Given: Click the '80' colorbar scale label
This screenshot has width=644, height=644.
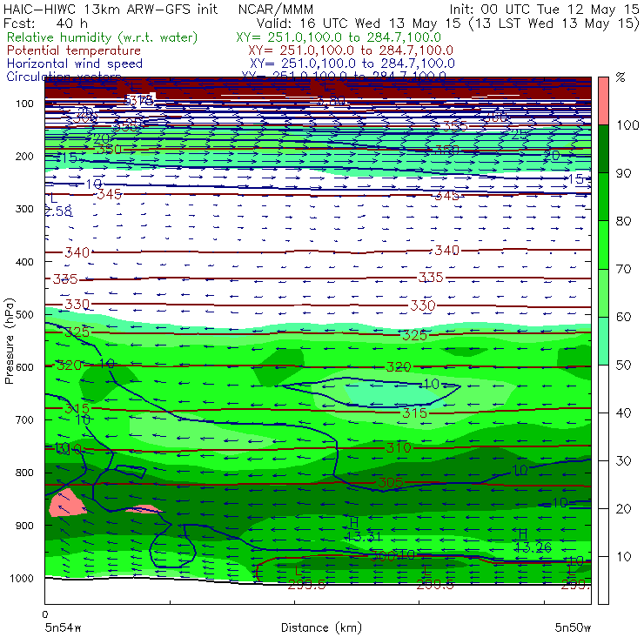Looking at the screenshot, I should point(623,221).
